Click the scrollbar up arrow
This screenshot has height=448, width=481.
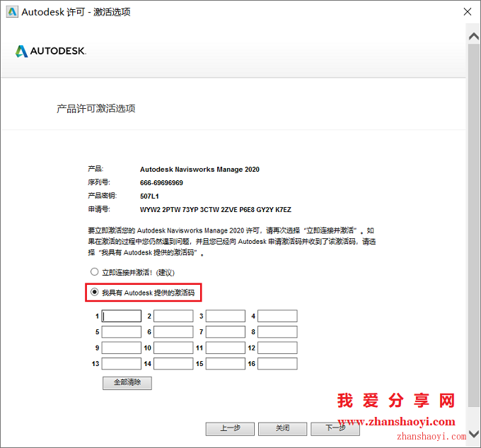[x=474, y=37]
